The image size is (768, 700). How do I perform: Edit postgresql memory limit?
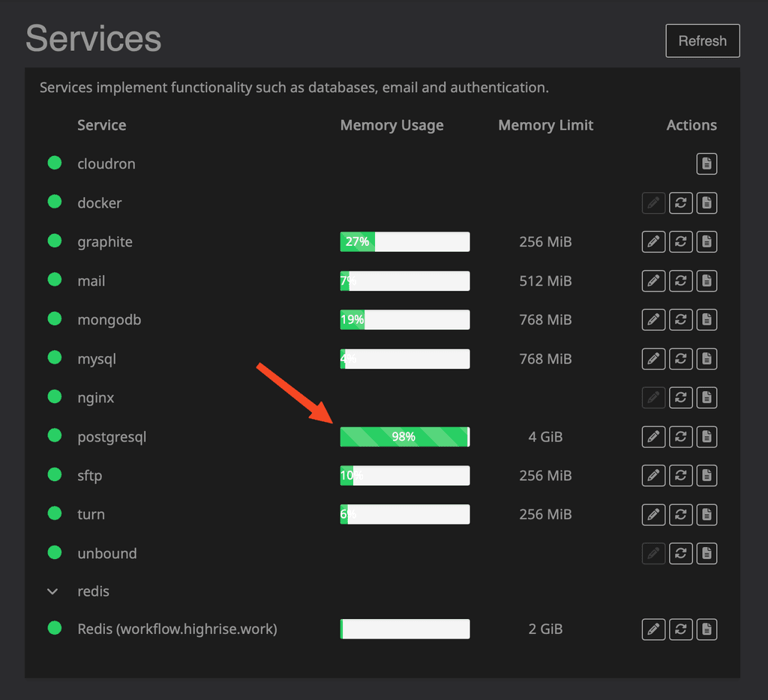click(x=653, y=437)
